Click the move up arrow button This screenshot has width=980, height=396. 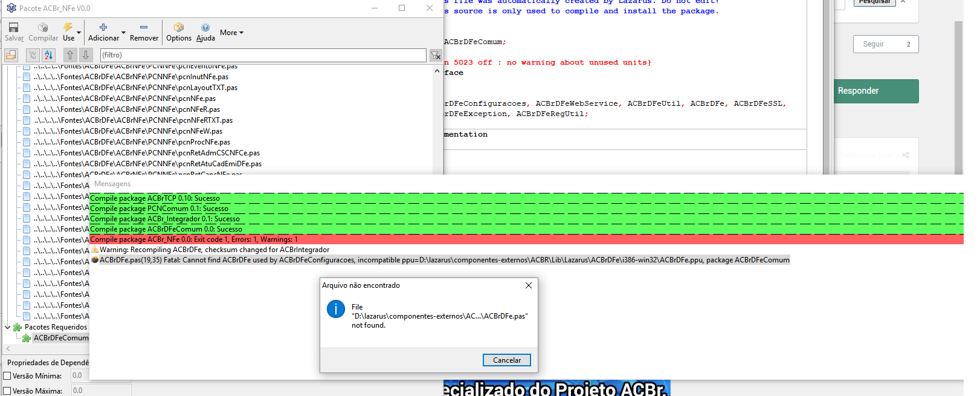70,55
